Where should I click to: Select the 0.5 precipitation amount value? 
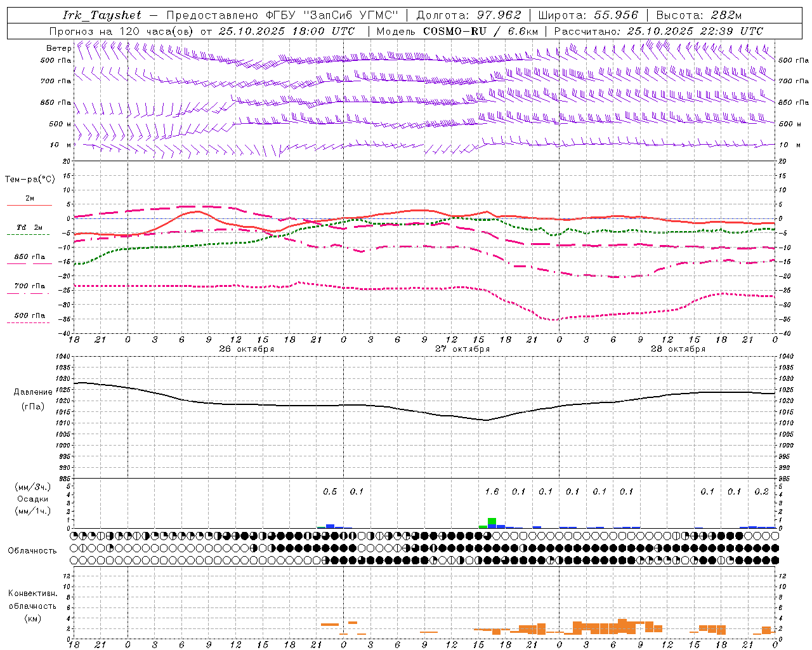click(330, 491)
